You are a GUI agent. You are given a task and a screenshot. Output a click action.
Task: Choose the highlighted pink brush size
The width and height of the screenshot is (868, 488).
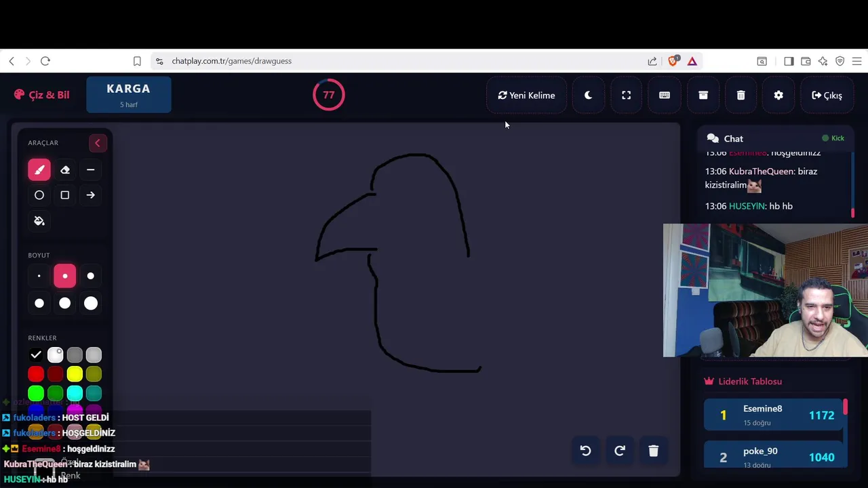point(65,276)
